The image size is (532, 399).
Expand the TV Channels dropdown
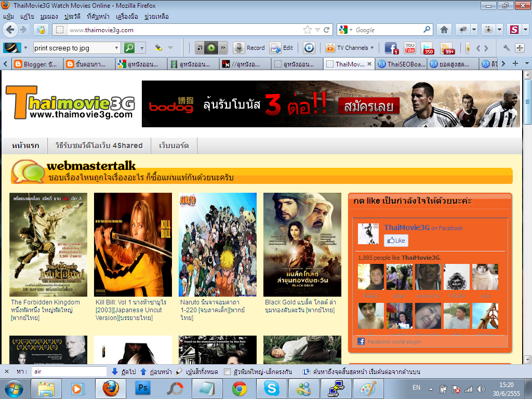coord(372,48)
